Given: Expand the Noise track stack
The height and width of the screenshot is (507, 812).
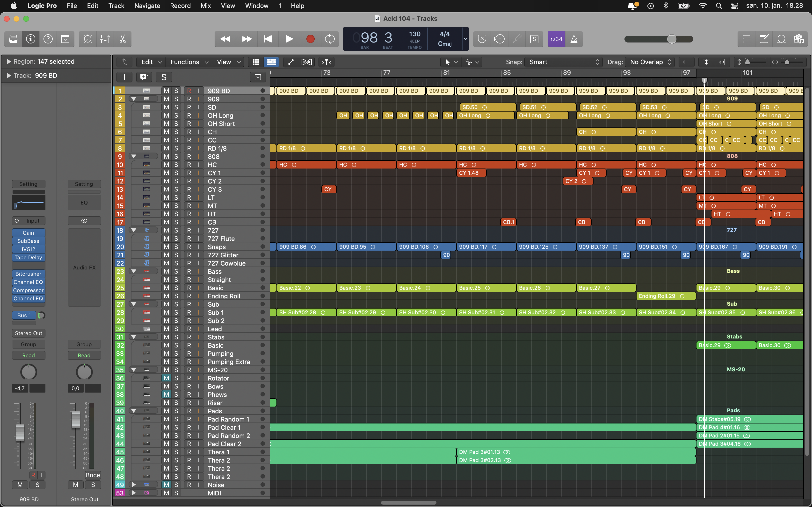Looking at the screenshot, I should (134, 485).
